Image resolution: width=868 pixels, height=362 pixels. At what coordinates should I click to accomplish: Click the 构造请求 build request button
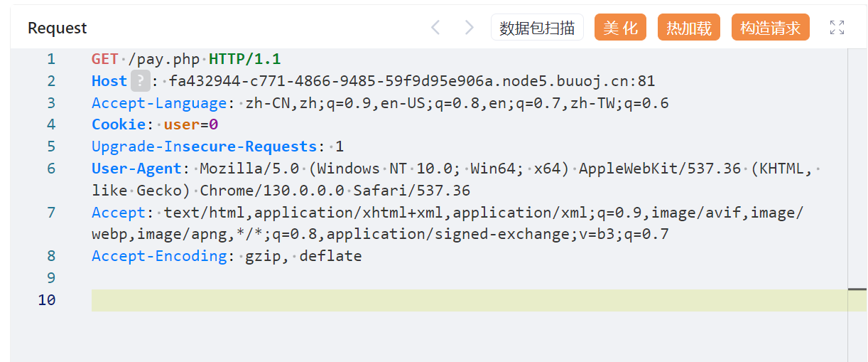pos(770,28)
